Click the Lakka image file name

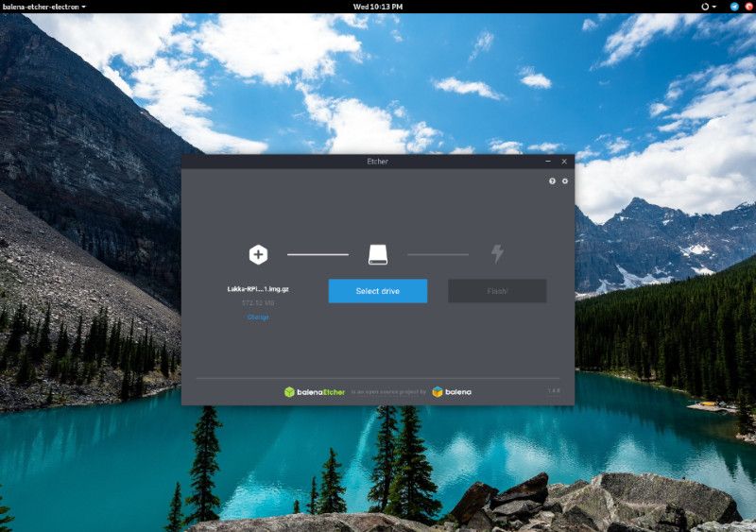(258, 289)
